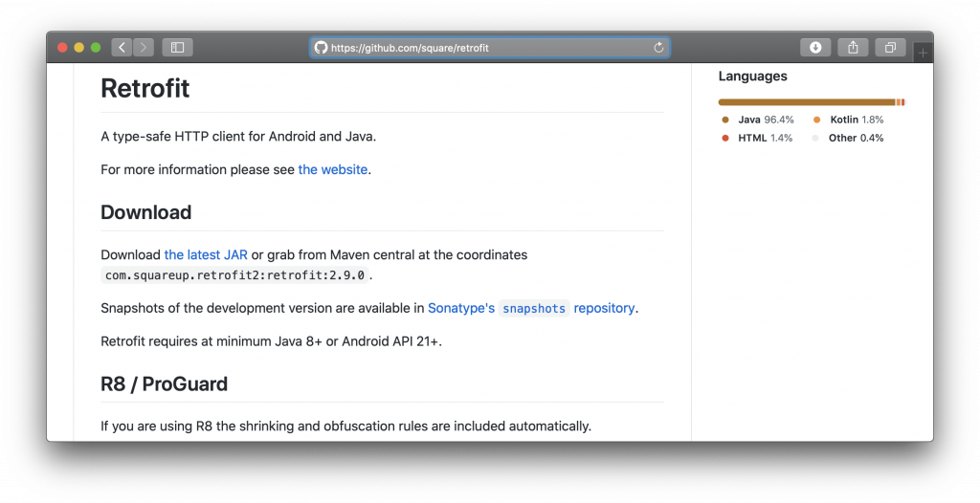The width and height of the screenshot is (980, 503).
Task: Click the github.com/square/retrofit address field
Action: 488,48
